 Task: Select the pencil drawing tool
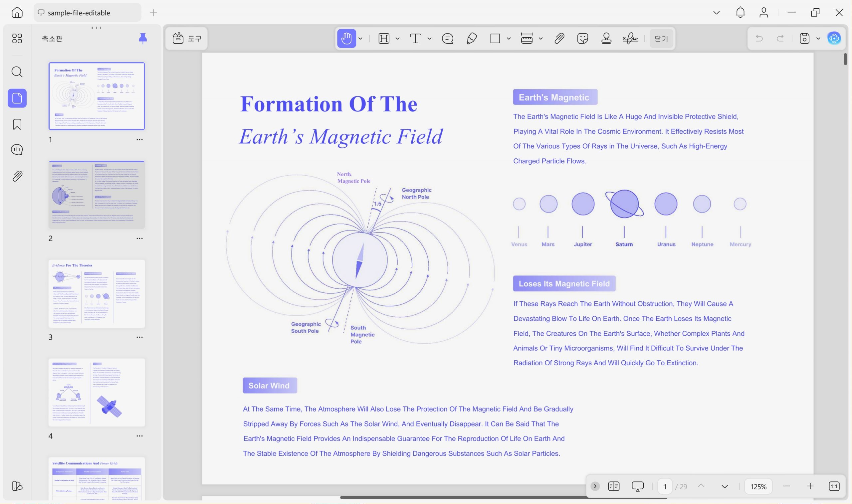pyautogui.click(x=472, y=38)
